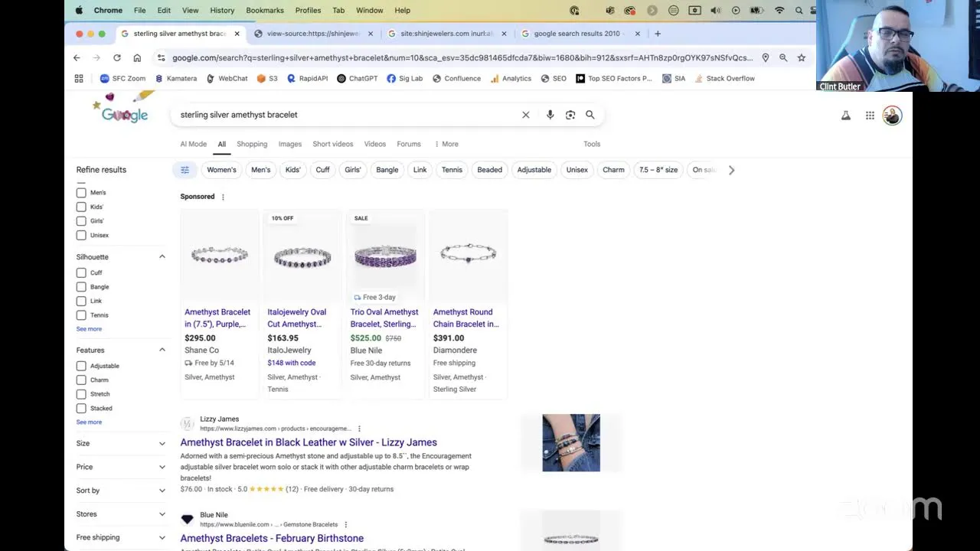Check the Cuff silhouette checkbox

[81, 272]
